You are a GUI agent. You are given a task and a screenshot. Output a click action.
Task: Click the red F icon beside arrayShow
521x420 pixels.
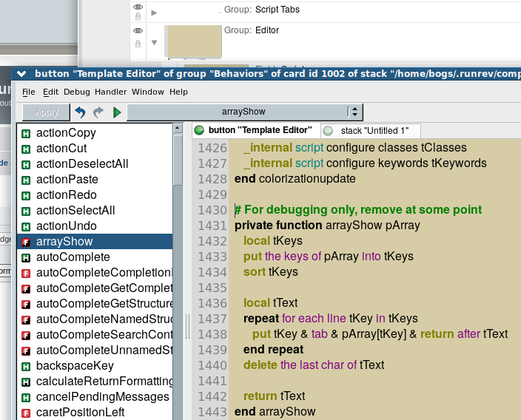26,242
